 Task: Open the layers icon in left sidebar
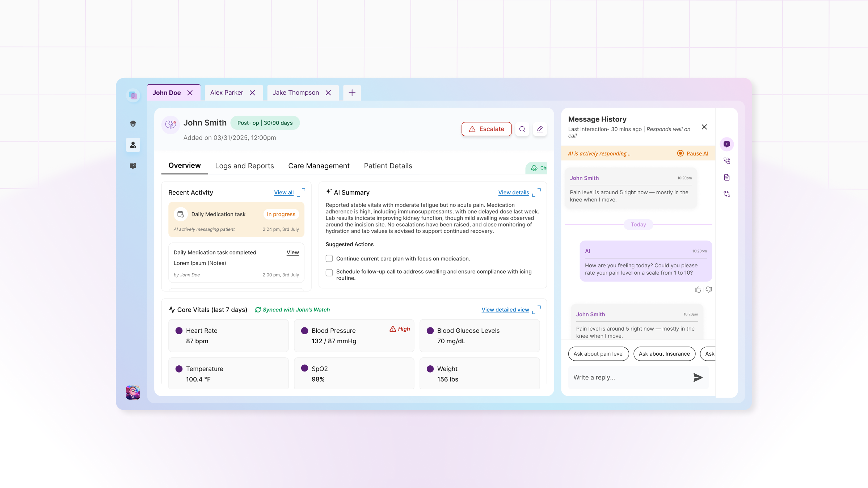pyautogui.click(x=133, y=124)
